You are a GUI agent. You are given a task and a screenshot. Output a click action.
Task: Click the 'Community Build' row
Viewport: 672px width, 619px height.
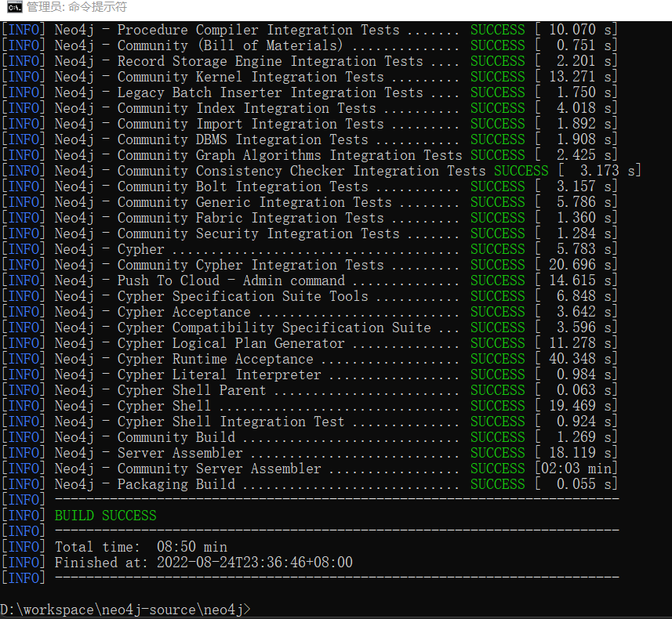coord(310,437)
